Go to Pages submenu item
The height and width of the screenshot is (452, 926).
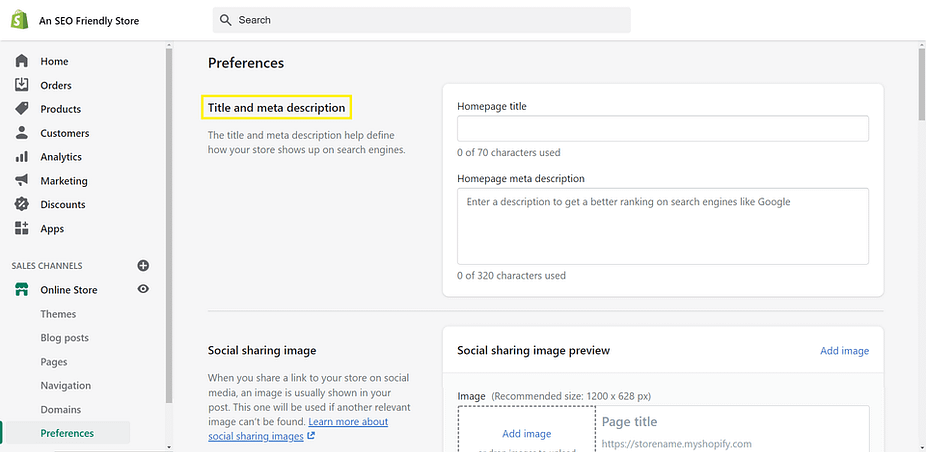(54, 362)
